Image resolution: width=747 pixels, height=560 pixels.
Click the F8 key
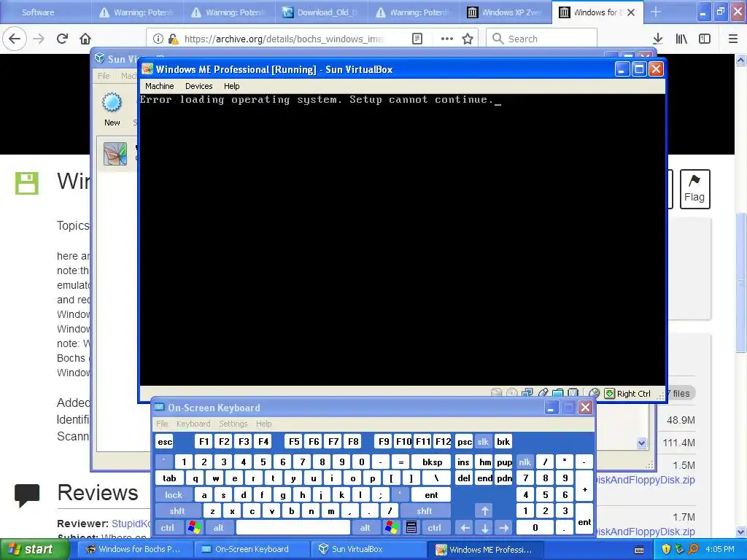(353, 441)
